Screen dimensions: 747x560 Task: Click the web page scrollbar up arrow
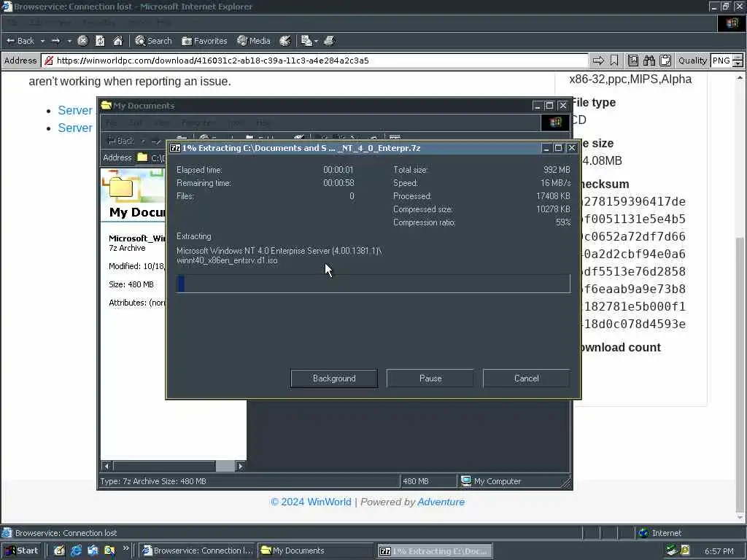click(x=740, y=77)
